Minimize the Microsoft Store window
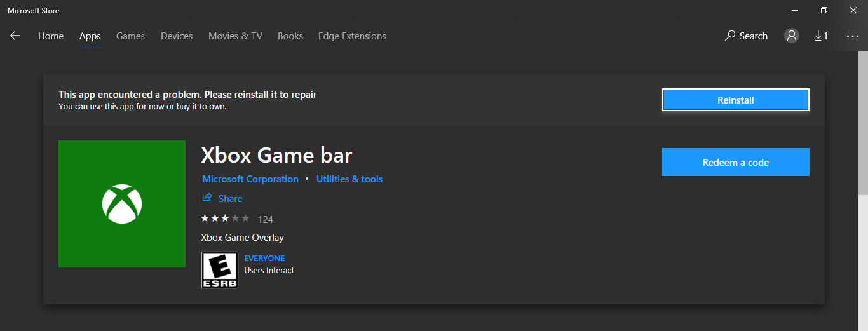Screen dimensions: 868x331 (795, 10)
